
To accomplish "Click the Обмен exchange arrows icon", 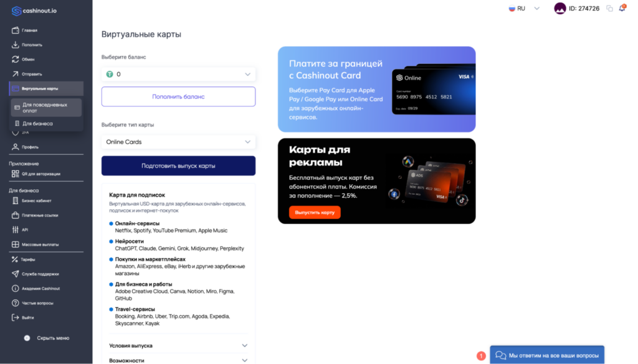I will pyautogui.click(x=16, y=59).
